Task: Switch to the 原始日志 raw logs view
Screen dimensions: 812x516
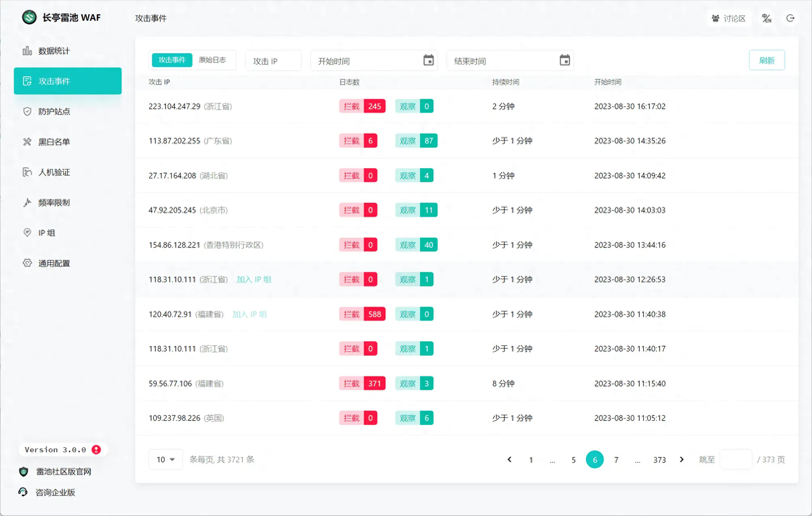Action: 214,60
